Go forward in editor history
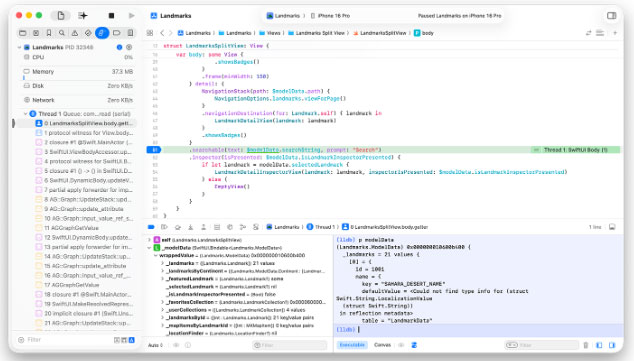This screenshot has width=634, height=361. click(x=171, y=33)
